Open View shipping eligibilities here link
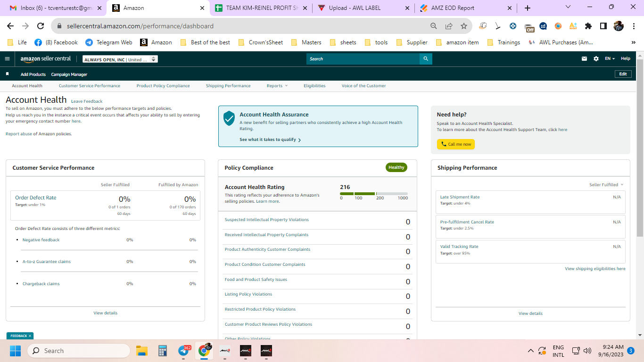 595,269
